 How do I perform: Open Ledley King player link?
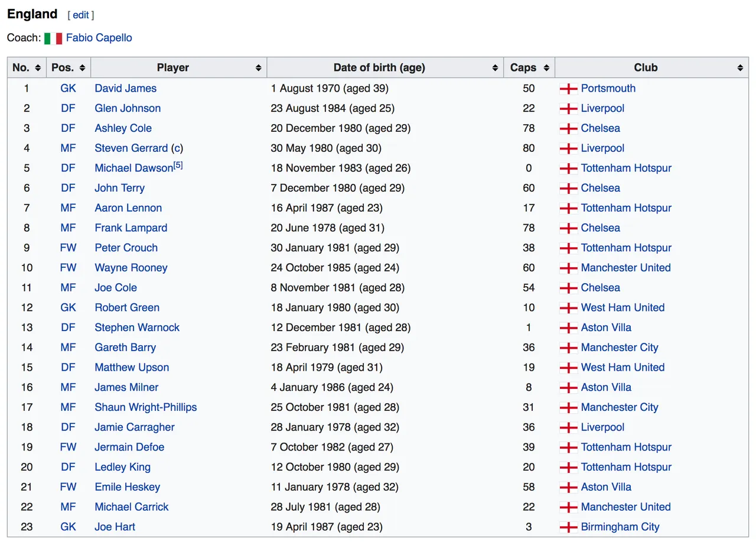pyautogui.click(x=122, y=467)
